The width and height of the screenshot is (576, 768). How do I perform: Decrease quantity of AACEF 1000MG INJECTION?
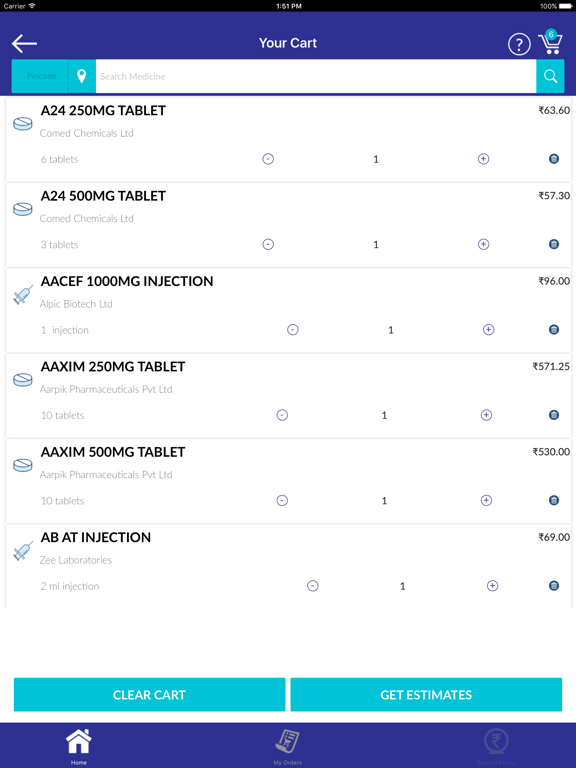click(293, 330)
